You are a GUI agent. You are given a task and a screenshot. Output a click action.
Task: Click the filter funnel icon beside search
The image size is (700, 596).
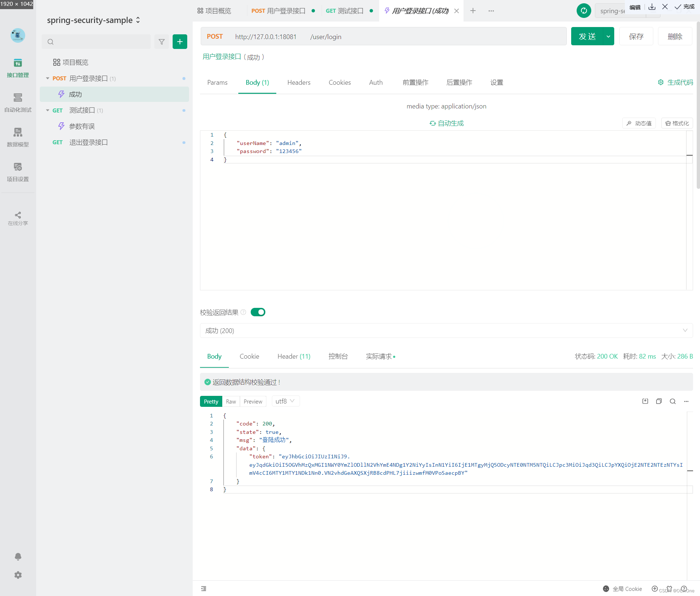(x=162, y=42)
